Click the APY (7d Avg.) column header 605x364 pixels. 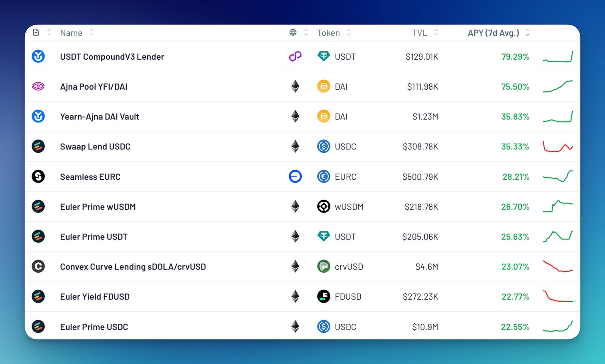coord(494,33)
